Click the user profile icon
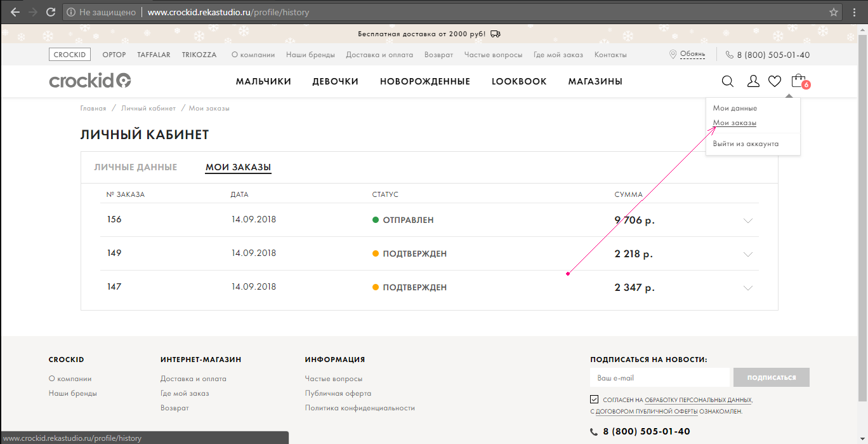This screenshot has height=444, width=868. coord(753,81)
